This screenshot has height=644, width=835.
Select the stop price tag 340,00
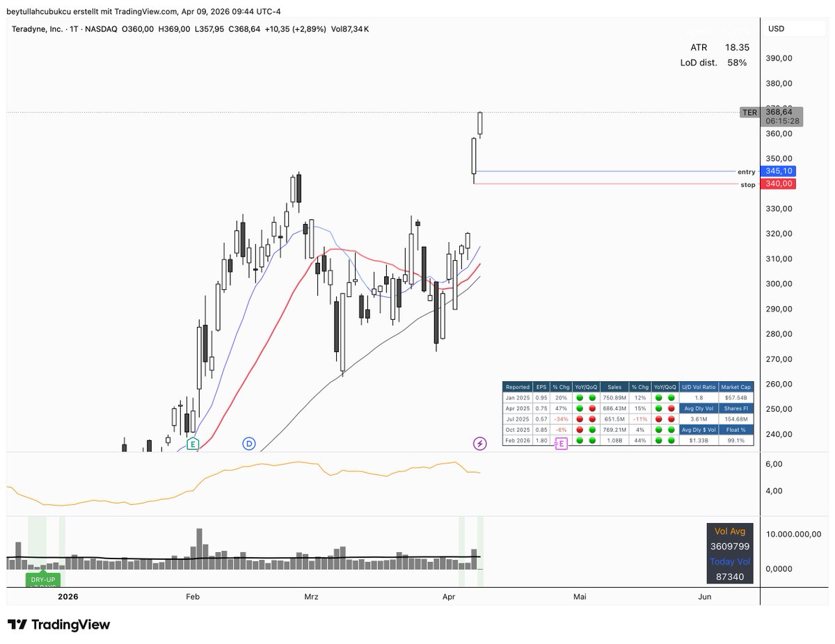[x=779, y=184]
